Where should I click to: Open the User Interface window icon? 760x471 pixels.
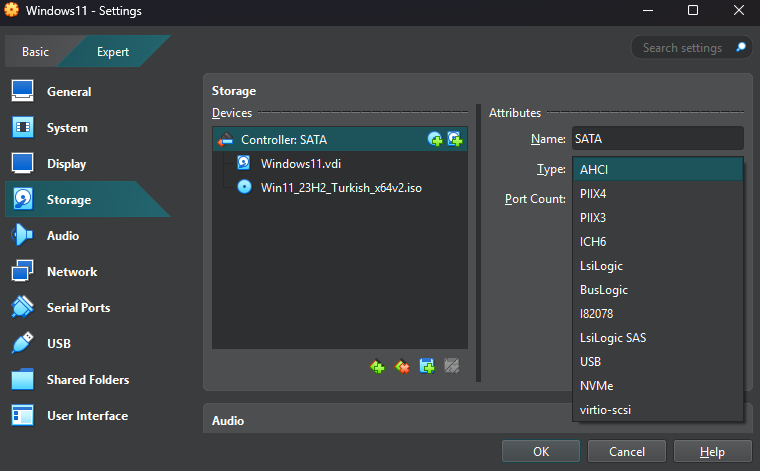(x=22, y=415)
